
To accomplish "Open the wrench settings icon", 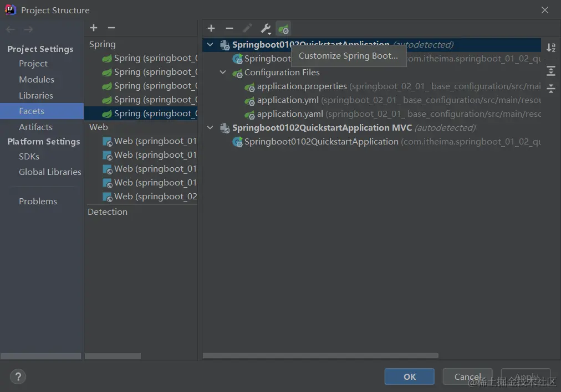I will [x=266, y=29].
